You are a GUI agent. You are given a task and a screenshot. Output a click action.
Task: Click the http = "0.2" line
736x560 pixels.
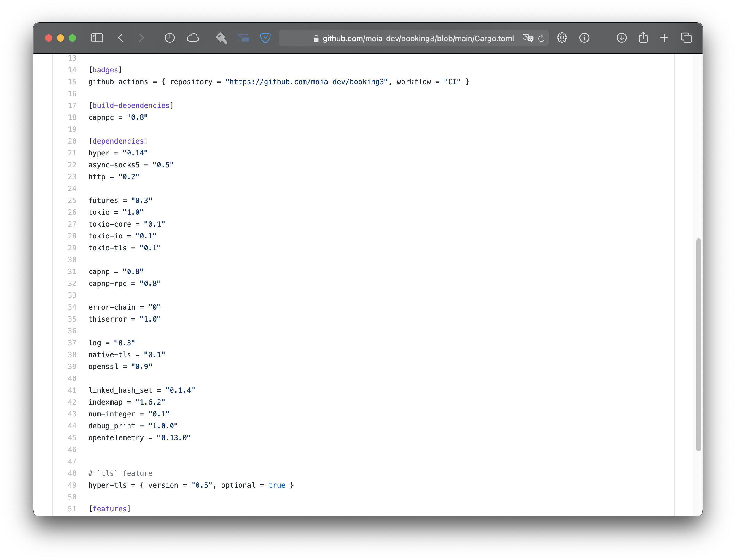coord(114,177)
